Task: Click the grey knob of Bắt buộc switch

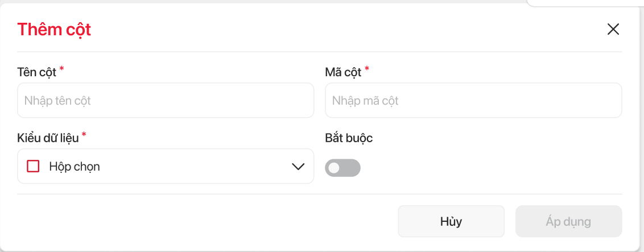Action: pyautogui.click(x=335, y=168)
